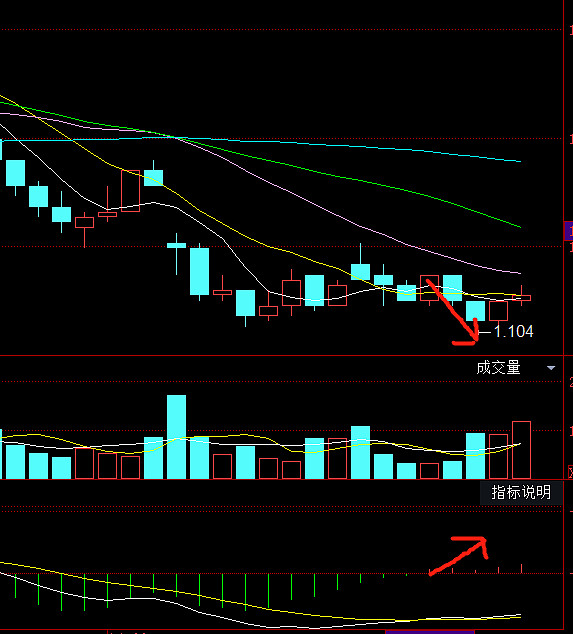Click the tall red hollow candle near yellow line
Screen dimensions: 573x634
(x=131, y=191)
